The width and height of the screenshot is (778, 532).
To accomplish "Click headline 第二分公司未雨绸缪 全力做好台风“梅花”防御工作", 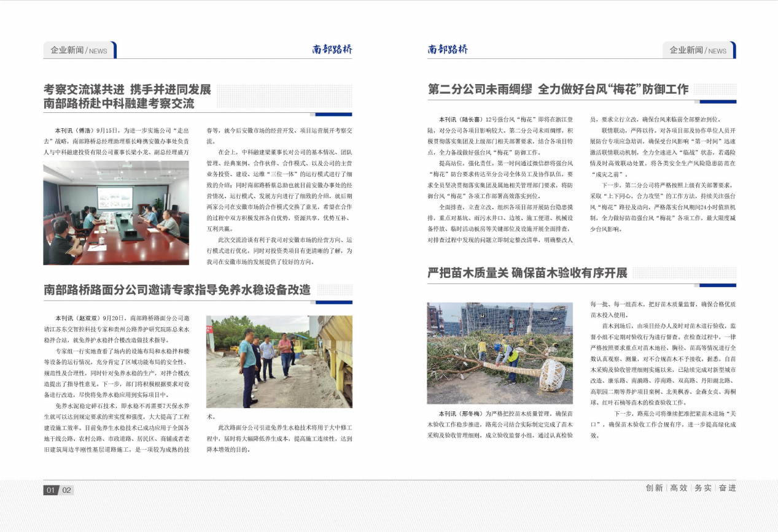I will [558, 90].
